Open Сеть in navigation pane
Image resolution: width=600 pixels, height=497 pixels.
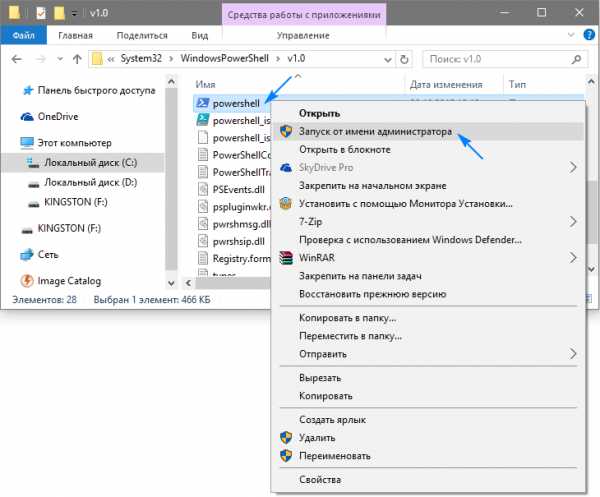[48, 254]
